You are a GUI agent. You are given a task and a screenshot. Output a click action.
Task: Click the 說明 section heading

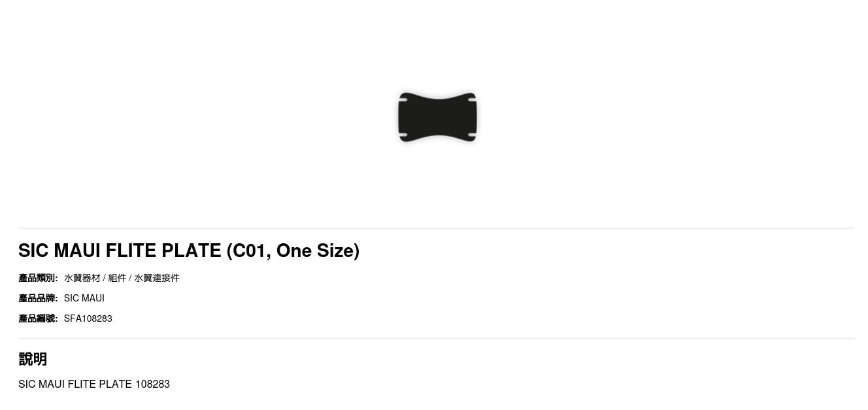pyautogui.click(x=33, y=359)
